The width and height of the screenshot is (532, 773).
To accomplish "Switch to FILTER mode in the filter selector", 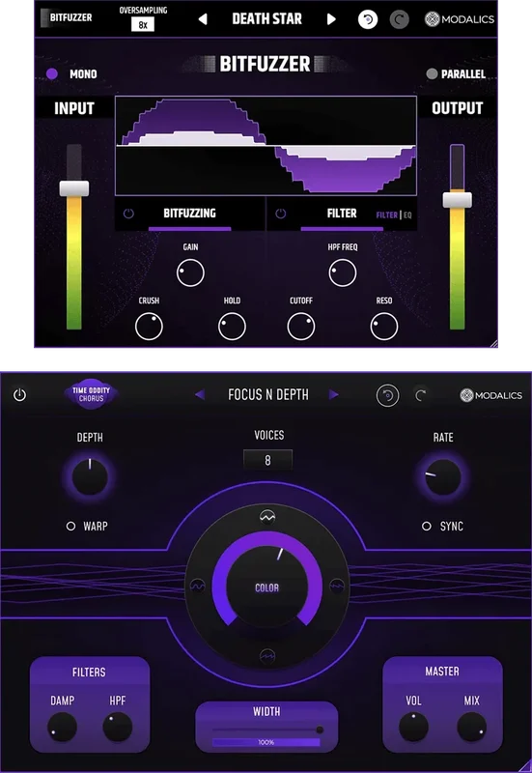I will pyautogui.click(x=386, y=215).
